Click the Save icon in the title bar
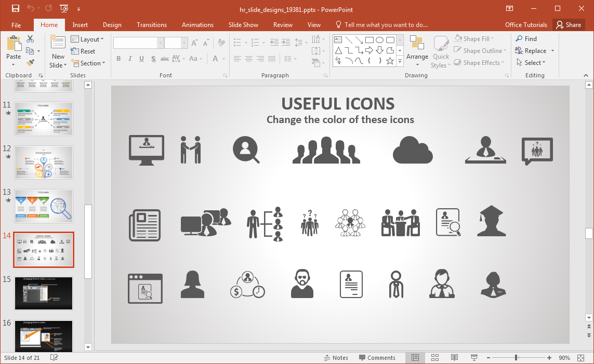Image resolution: width=594 pixels, height=364 pixels. pyautogui.click(x=15, y=8)
